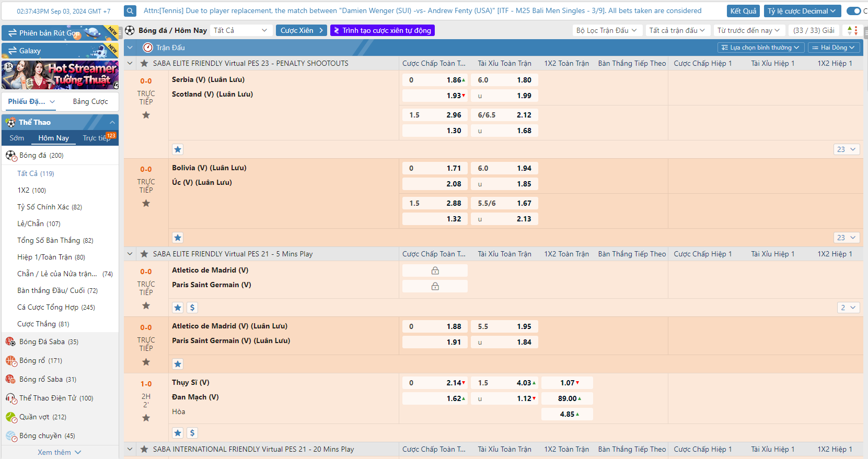Click the blue star button for Atletico (Luân Lưu) match

coord(178,364)
